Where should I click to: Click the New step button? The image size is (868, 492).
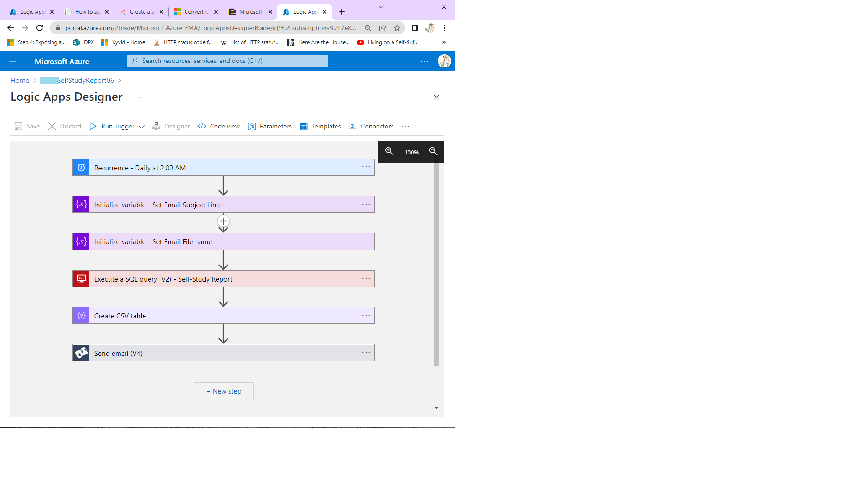coord(223,391)
